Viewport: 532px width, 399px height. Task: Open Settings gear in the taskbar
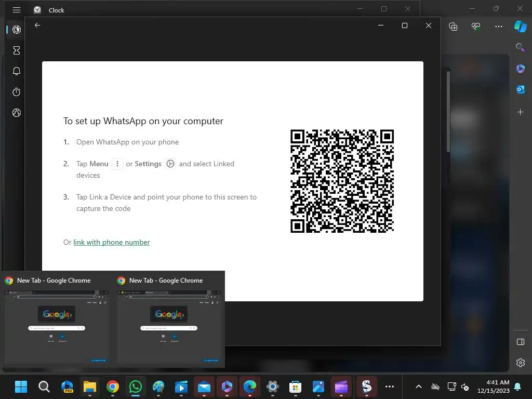click(x=272, y=387)
